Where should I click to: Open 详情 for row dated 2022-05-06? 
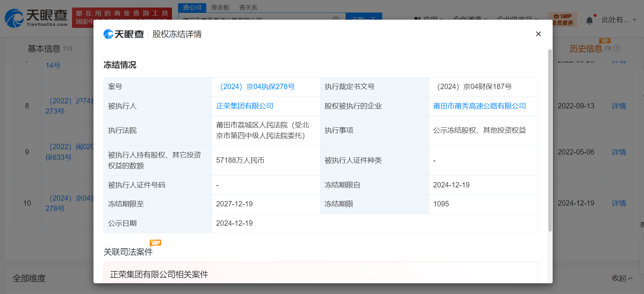pos(619,152)
